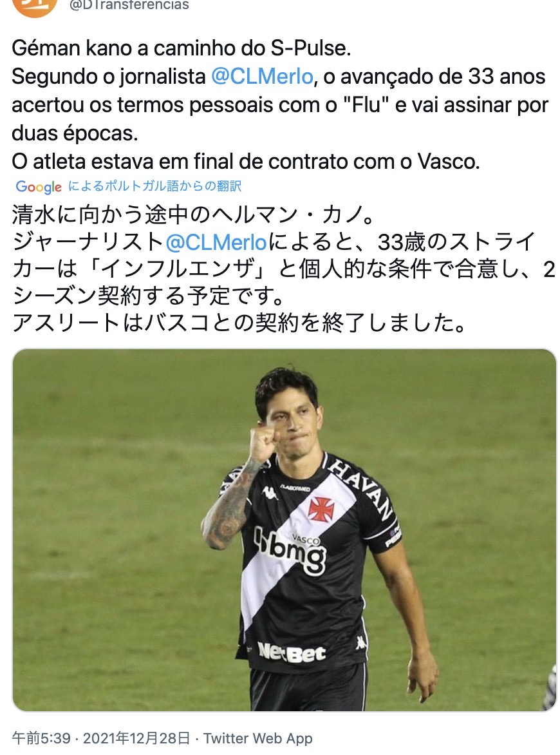
Task: Click the アスリートはバスコとの契約を終了しました sentence
Action: [x=239, y=323]
